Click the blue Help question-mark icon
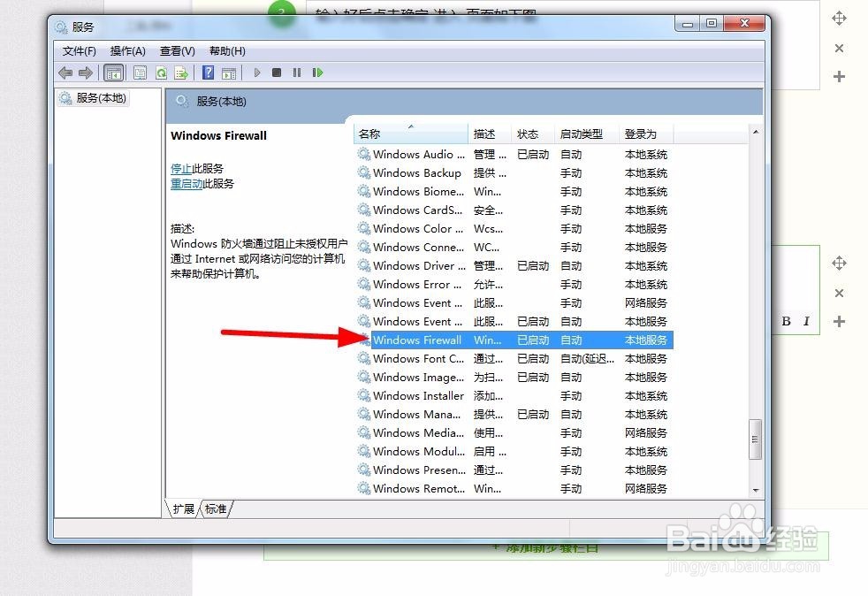 [208, 73]
